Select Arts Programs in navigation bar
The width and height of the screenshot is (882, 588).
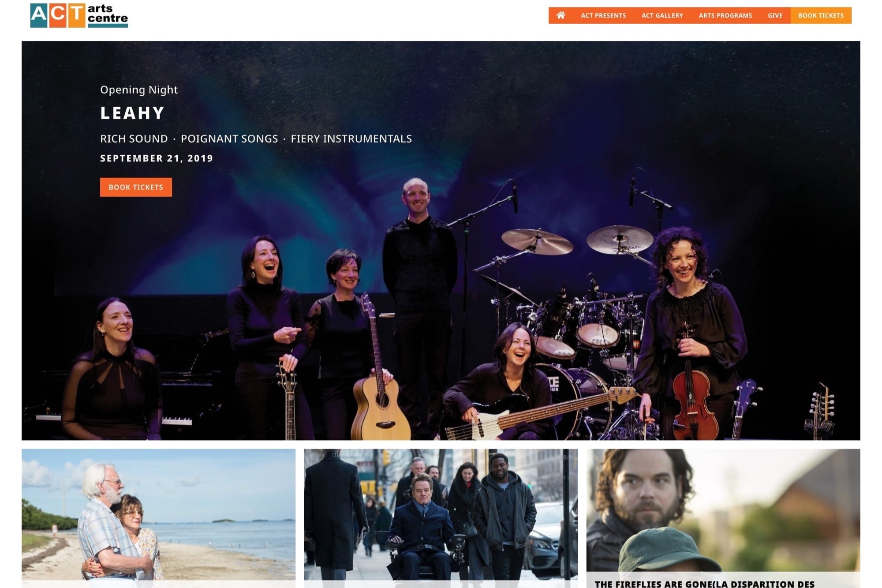click(x=725, y=15)
